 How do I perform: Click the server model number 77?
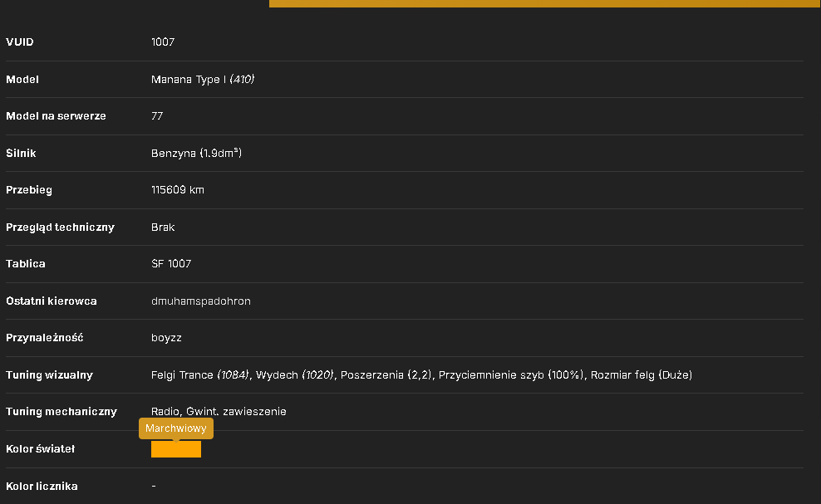click(157, 116)
